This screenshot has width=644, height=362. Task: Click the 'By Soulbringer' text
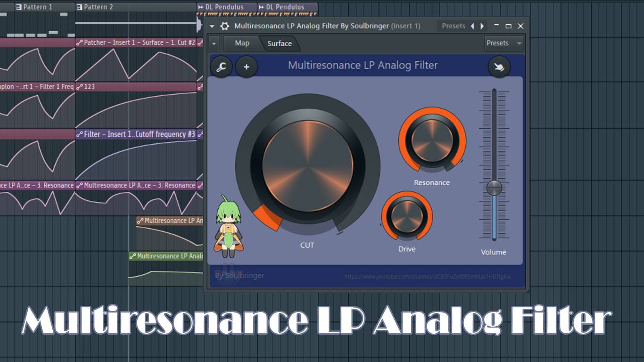(239, 275)
